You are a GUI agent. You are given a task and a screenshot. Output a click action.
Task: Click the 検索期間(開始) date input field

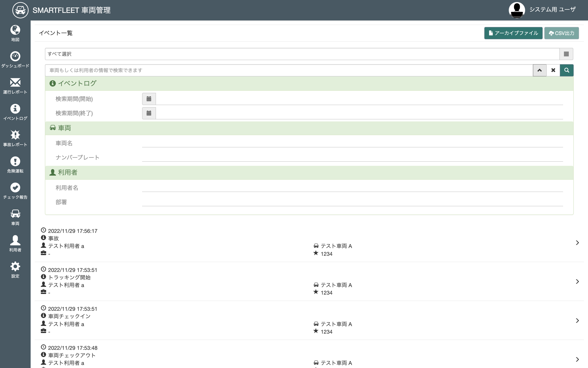click(359, 99)
